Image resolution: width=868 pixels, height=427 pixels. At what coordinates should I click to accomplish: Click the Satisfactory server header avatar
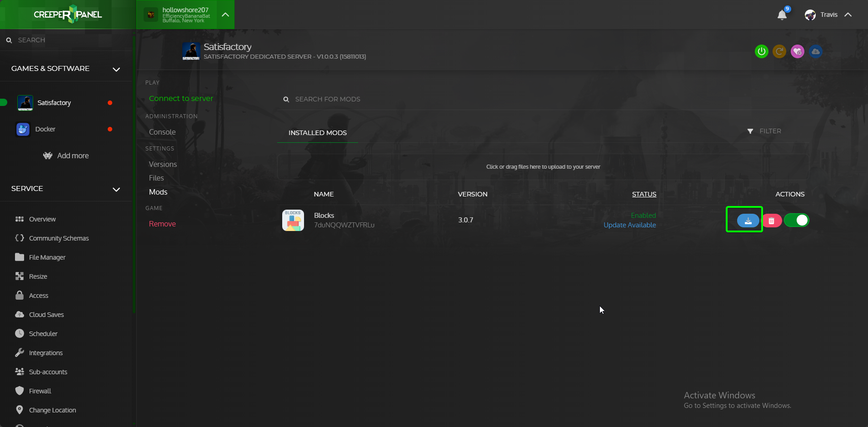point(191,51)
